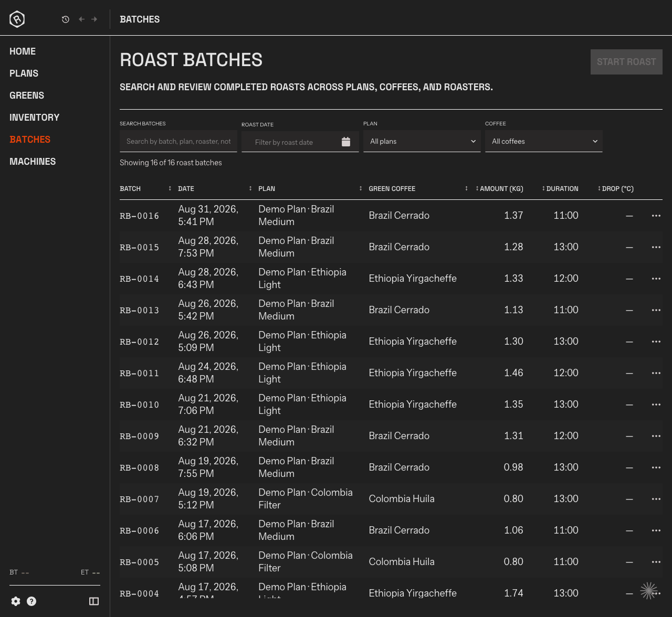Sort by Plan column
This screenshot has height=617, width=672.
(310, 189)
